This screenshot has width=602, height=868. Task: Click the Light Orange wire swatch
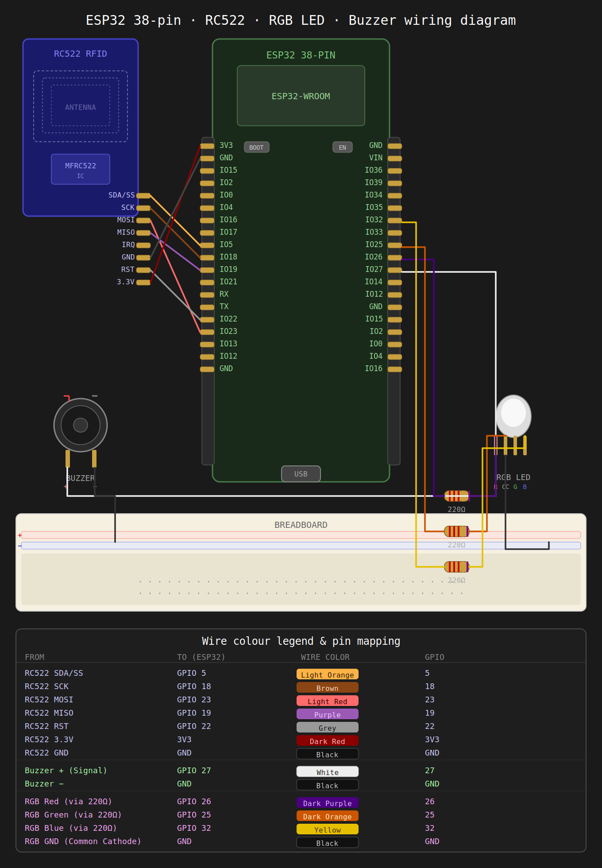click(x=328, y=674)
